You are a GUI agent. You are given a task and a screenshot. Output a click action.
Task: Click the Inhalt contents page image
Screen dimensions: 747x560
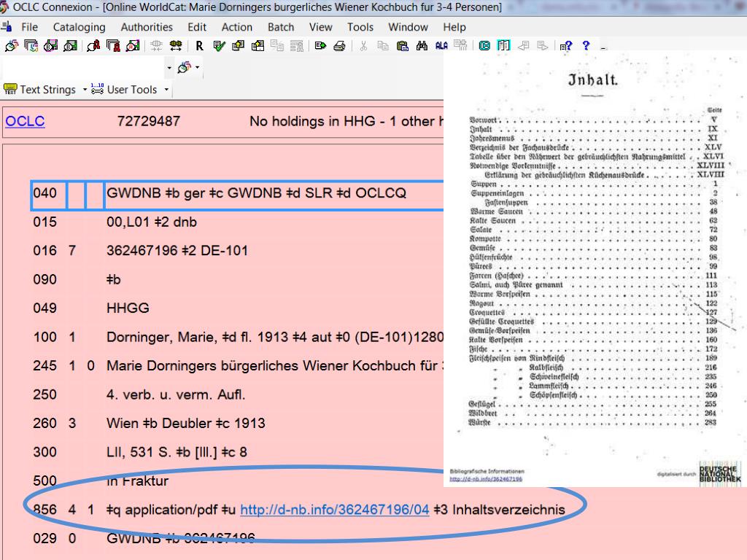pos(595,269)
